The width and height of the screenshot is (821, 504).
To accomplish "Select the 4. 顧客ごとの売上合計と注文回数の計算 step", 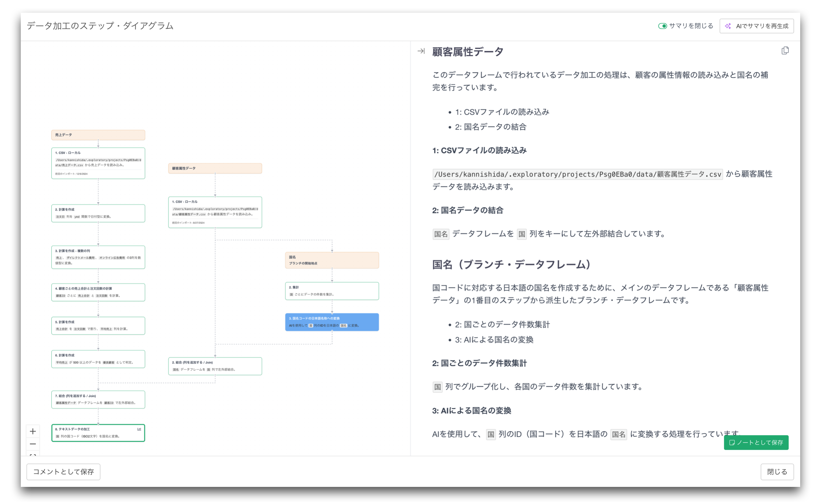I will click(98, 292).
